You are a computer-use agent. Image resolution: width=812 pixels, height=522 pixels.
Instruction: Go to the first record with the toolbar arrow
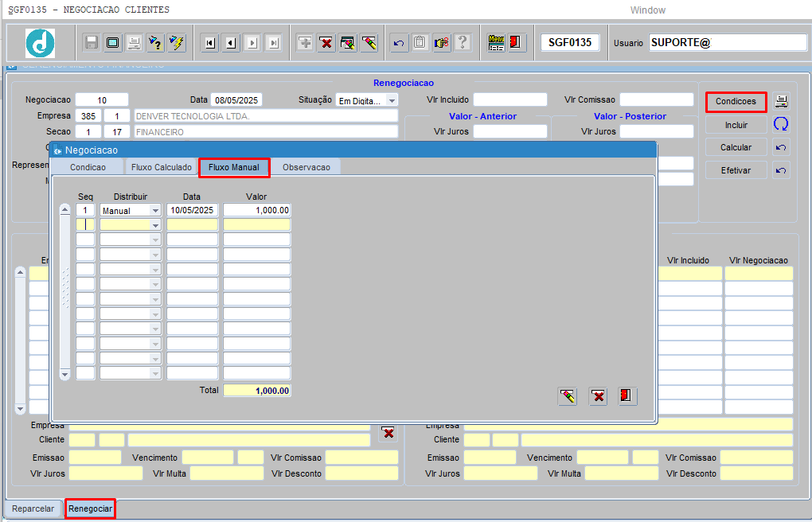[x=209, y=43]
